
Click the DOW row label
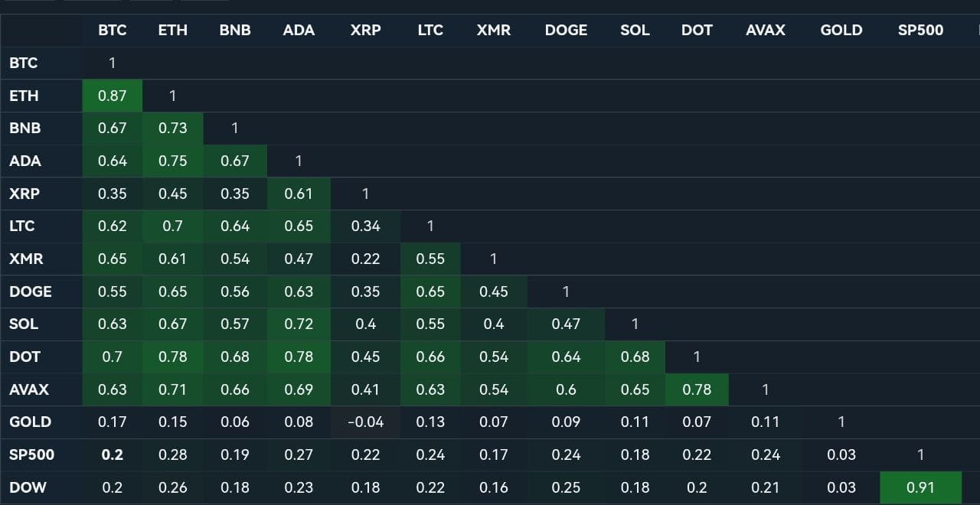pos(25,487)
